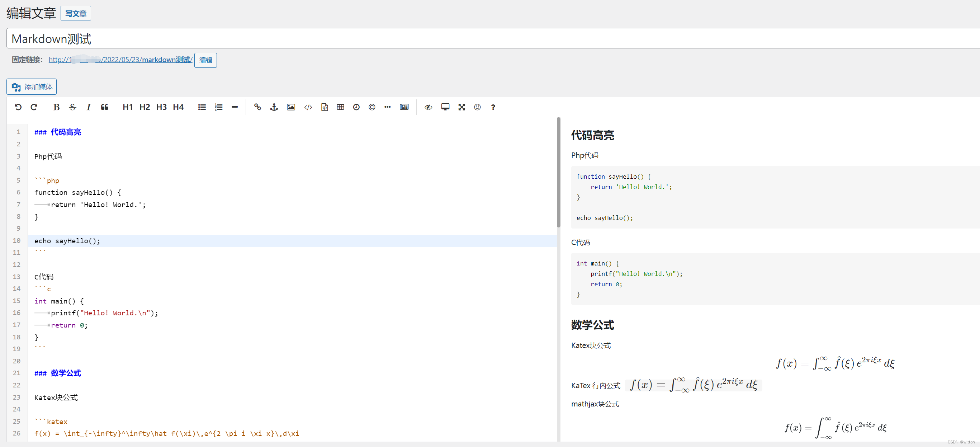Image resolution: width=980 pixels, height=447 pixels.
Task: Open the markdown测试 permalink
Action: 120,60
